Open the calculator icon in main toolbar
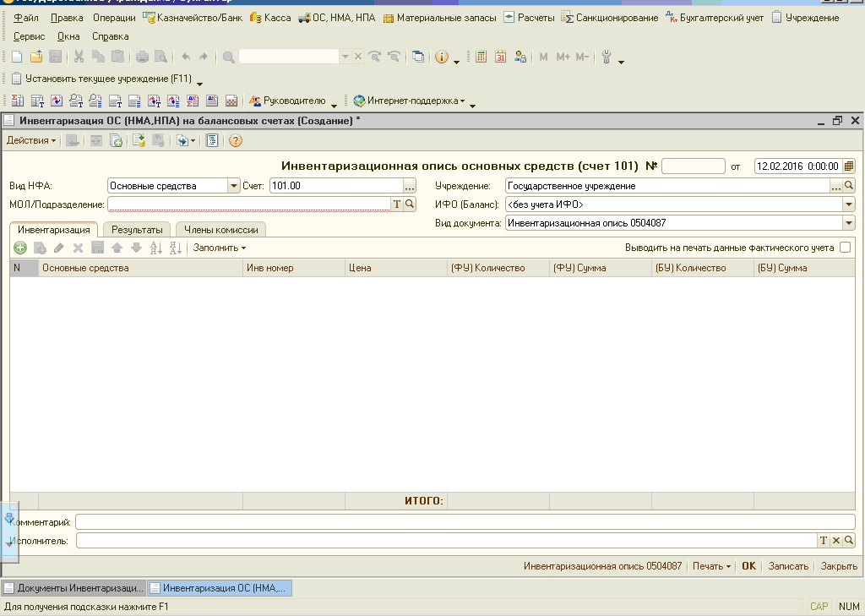Image resolution: width=865 pixels, height=616 pixels. coord(481,57)
